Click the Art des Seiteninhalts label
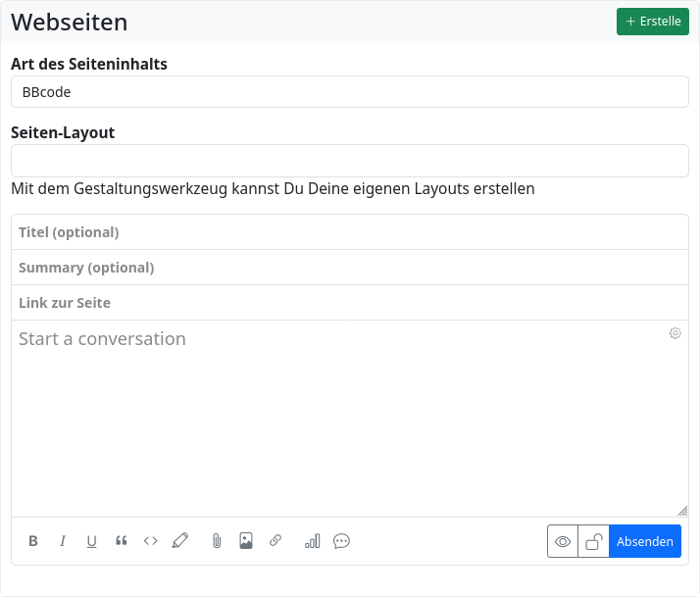 point(89,64)
